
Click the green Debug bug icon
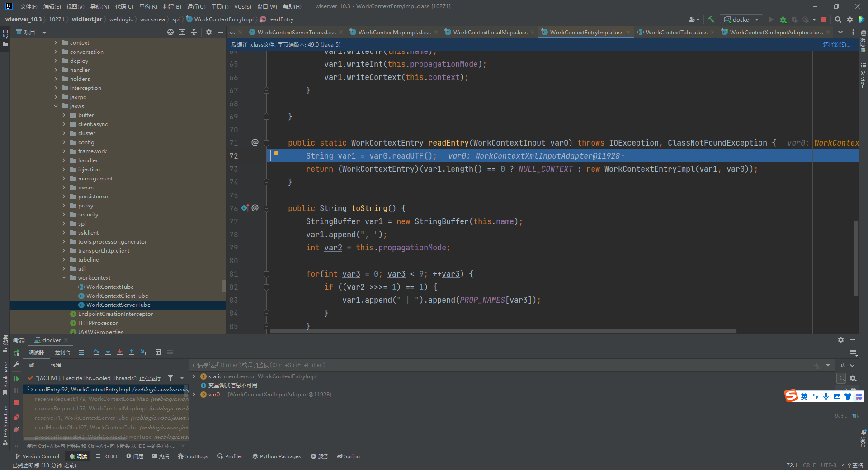pyautogui.click(x=783, y=19)
